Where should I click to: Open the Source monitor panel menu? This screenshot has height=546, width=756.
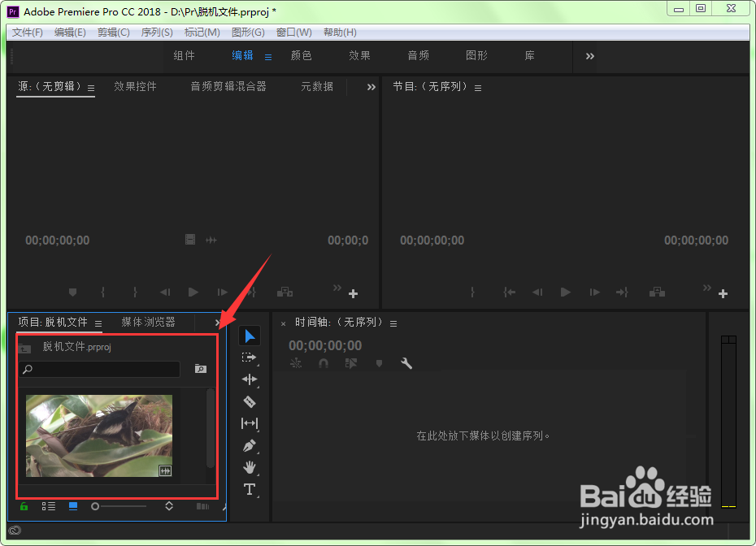pyautogui.click(x=91, y=87)
